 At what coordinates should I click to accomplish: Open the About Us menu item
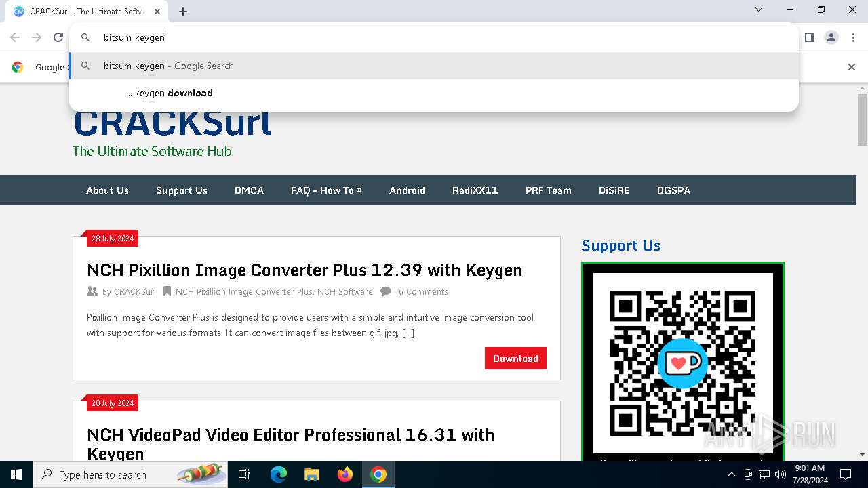click(107, 190)
